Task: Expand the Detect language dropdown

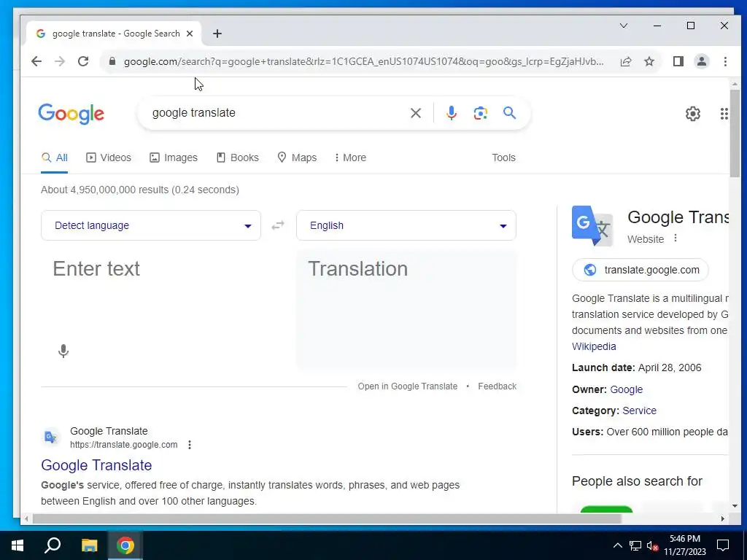Action: coord(150,225)
